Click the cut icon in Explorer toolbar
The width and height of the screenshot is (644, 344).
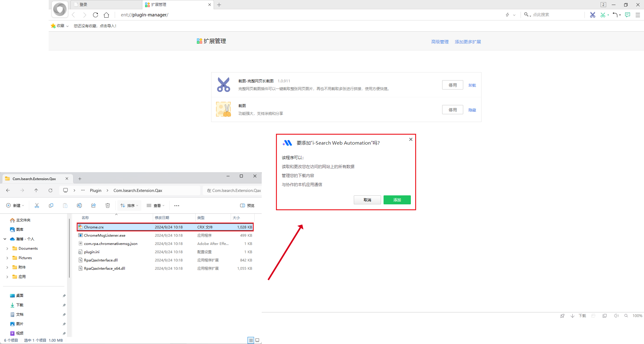pos(37,206)
